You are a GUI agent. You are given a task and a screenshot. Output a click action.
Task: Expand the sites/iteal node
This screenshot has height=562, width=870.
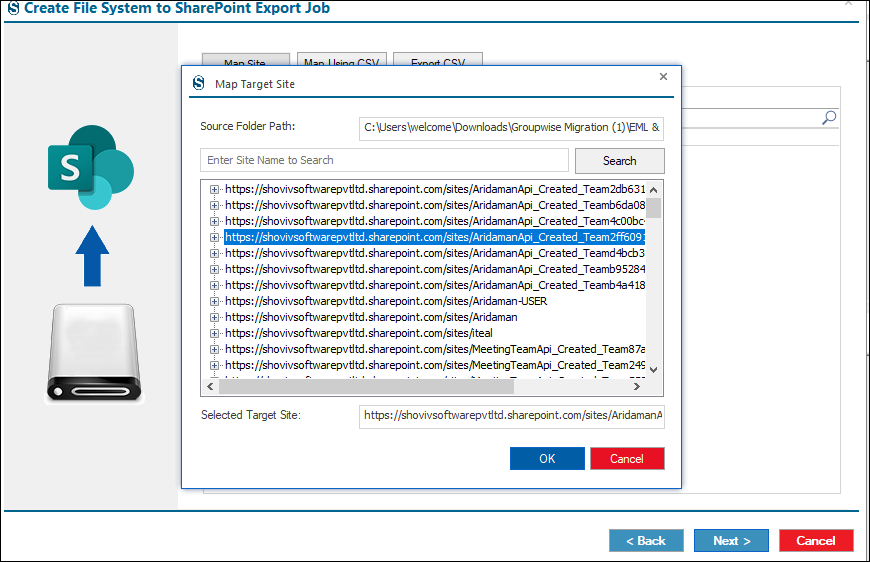214,333
